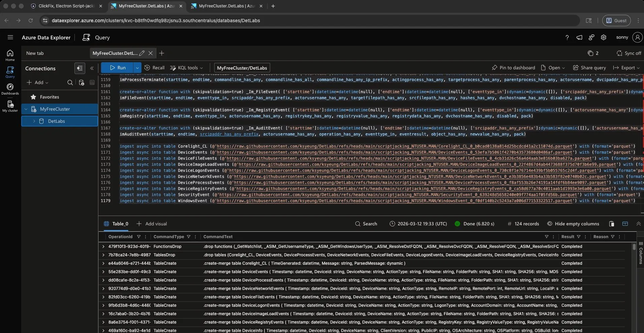Screen dimensions: 644x333
Task: Search the results table
Action: point(366,224)
